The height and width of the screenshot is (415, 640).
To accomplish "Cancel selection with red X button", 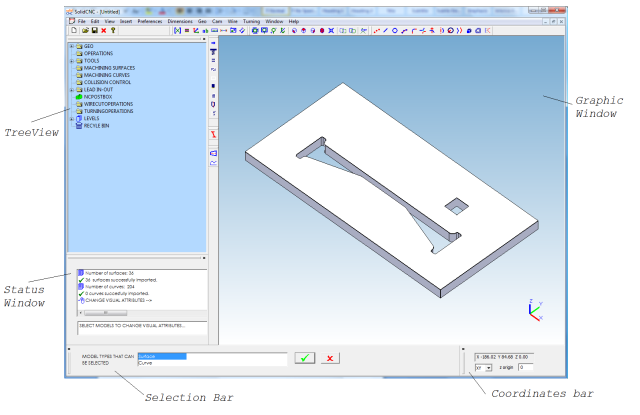I will (x=330, y=357).
